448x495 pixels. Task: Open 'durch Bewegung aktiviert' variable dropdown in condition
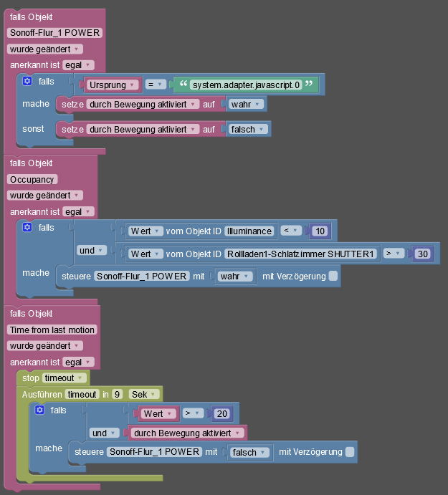pyautogui.click(x=187, y=433)
